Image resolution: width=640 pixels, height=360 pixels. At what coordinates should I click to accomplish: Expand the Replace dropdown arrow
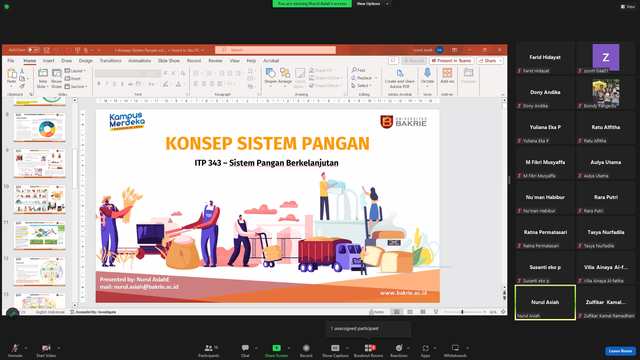[x=376, y=78]
